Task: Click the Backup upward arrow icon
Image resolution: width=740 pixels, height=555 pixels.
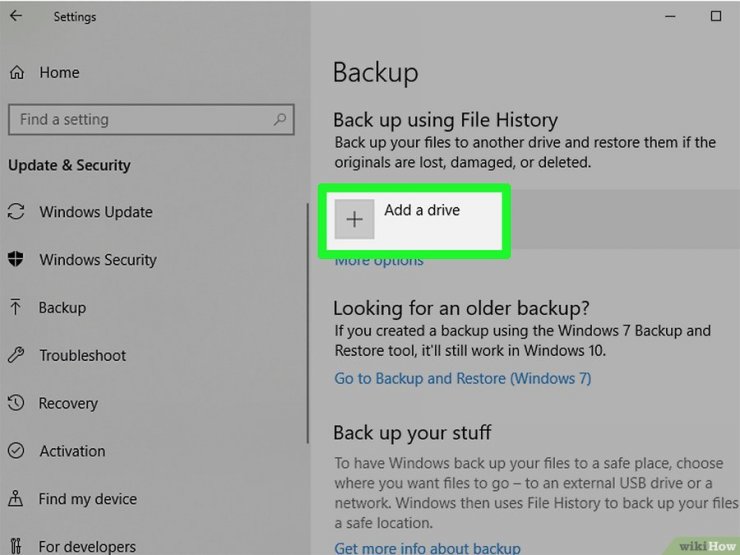Action: click(x=16, y=306)
